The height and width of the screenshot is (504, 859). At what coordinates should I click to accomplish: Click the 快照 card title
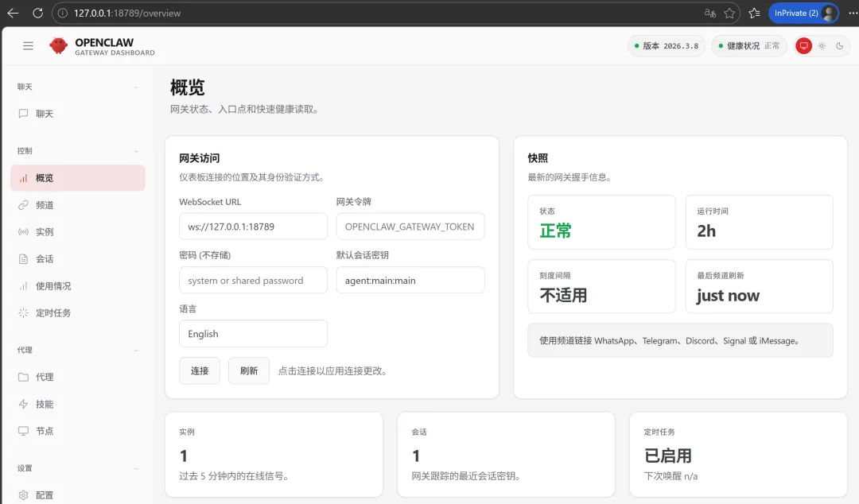point(538,158)
